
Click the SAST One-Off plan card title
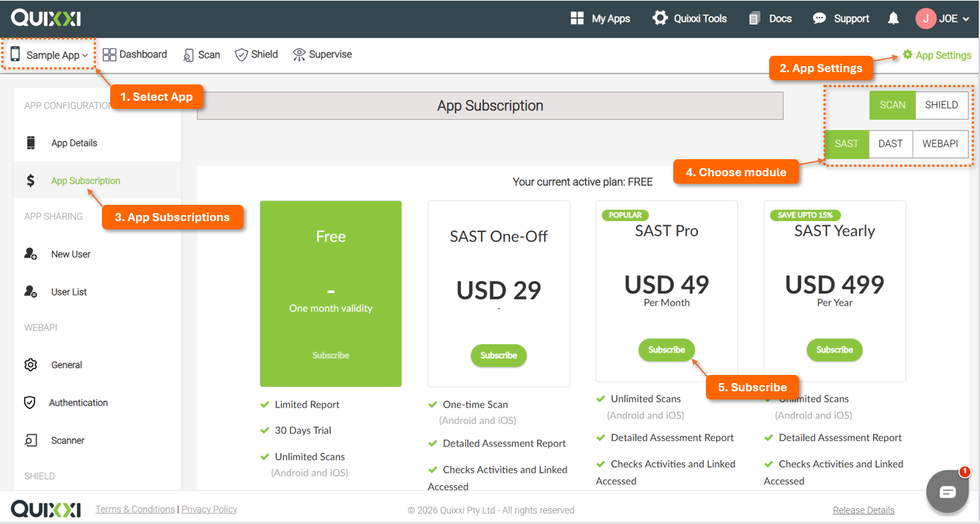[x=499, y=236]
